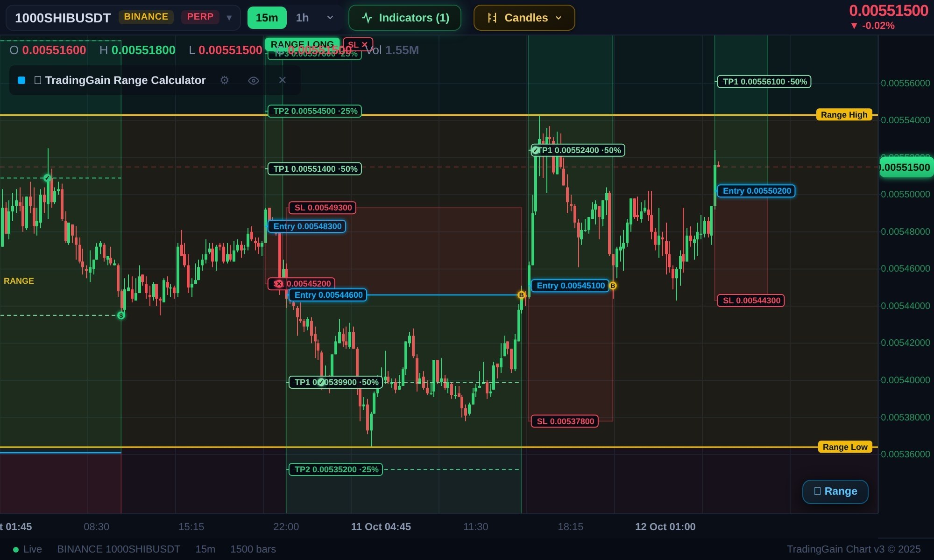The height and width of the screenshot is (560, 934).
Task: Select the TP1 0.00552400 ·50% label
Action: tap(578, 150)
